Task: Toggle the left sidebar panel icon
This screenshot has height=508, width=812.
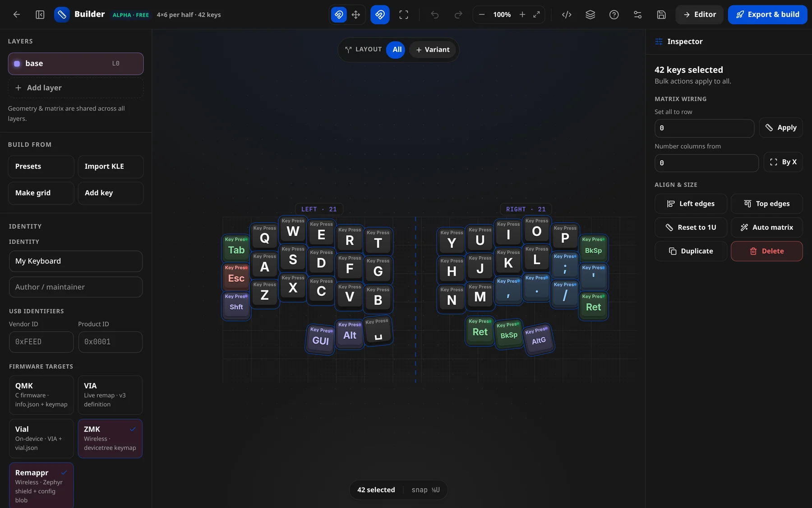Action: coord(40,14)
